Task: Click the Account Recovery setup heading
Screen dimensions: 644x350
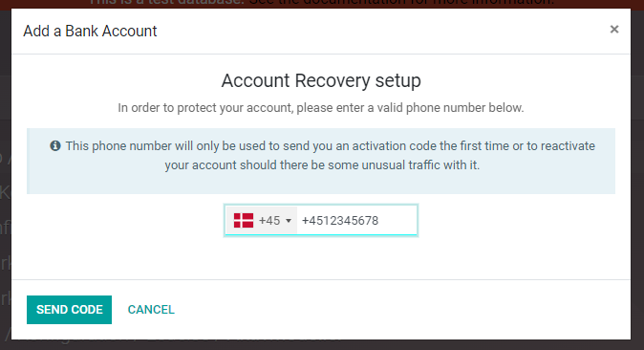Action: coord(321,80)
